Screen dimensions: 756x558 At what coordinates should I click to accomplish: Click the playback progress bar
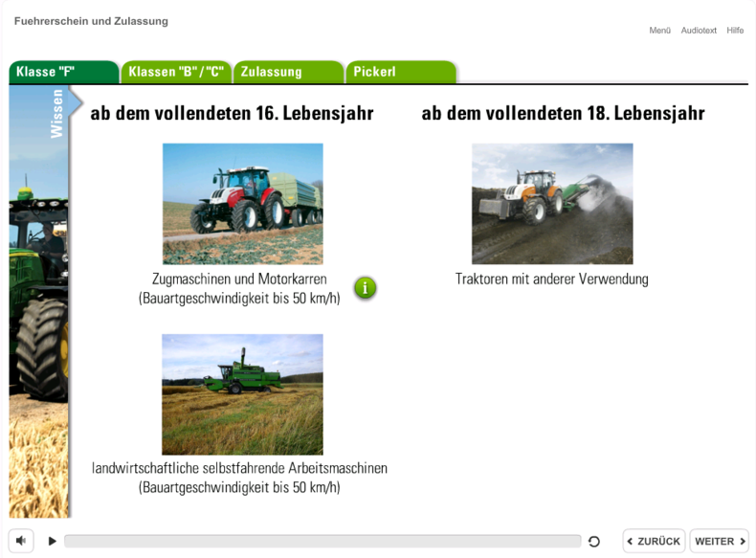322,542
